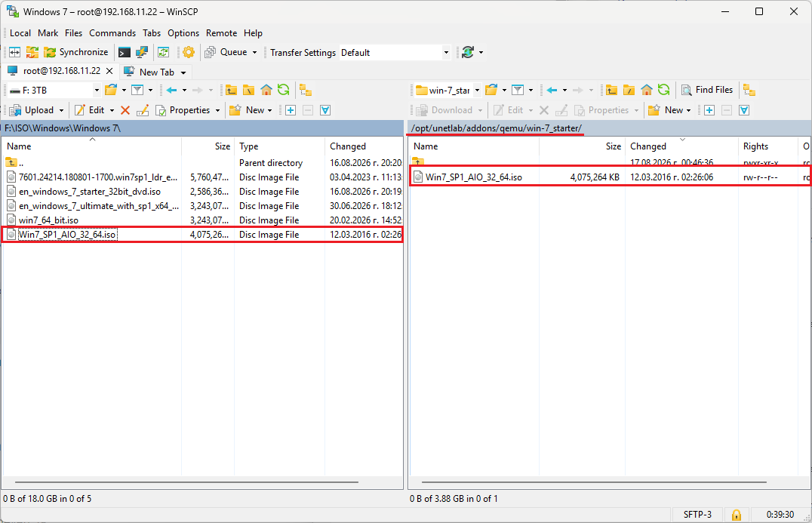Click local panel Edit button

click(90, 109)
